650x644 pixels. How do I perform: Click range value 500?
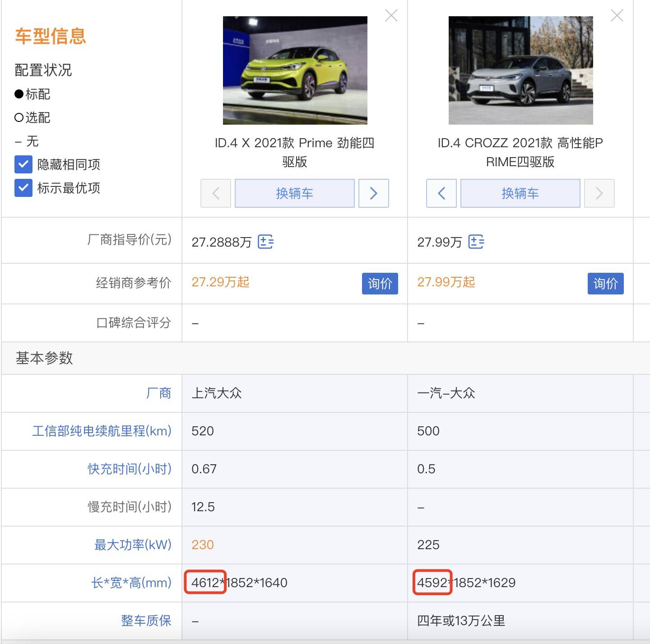point(428,431)
